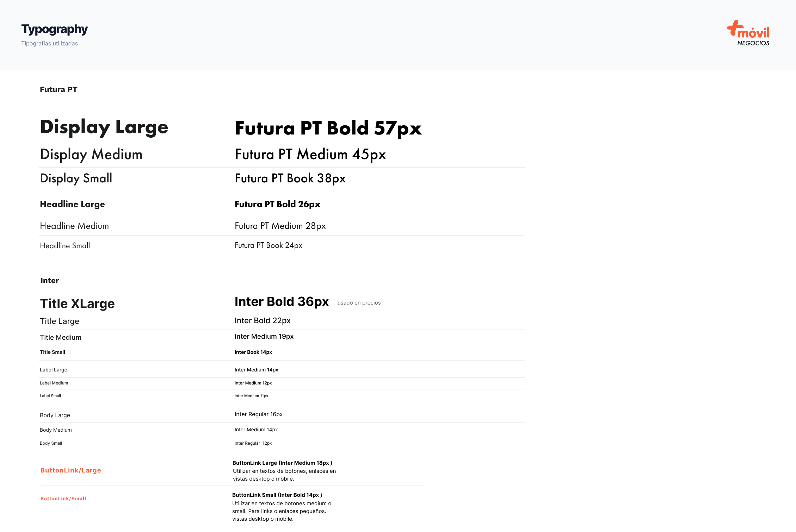
Task: Click the 'Display Large' style label
Action: (x=104, y=127)
